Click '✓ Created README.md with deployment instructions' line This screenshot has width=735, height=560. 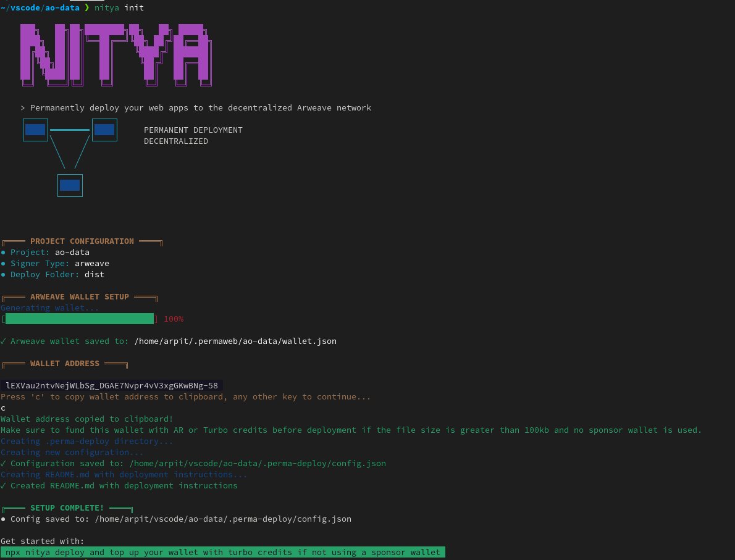[119, 485]
